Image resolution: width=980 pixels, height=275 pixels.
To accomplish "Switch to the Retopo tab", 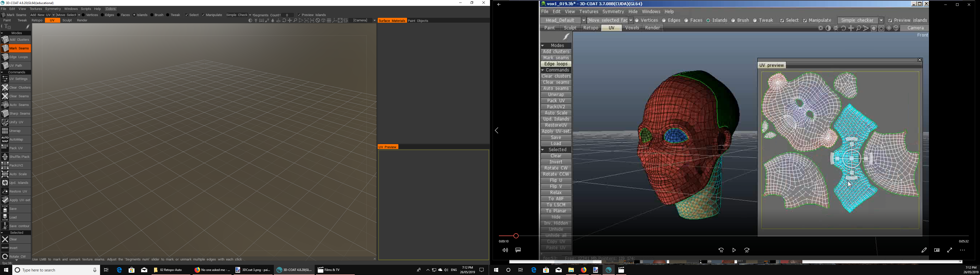I will click(x=37, y=21).
